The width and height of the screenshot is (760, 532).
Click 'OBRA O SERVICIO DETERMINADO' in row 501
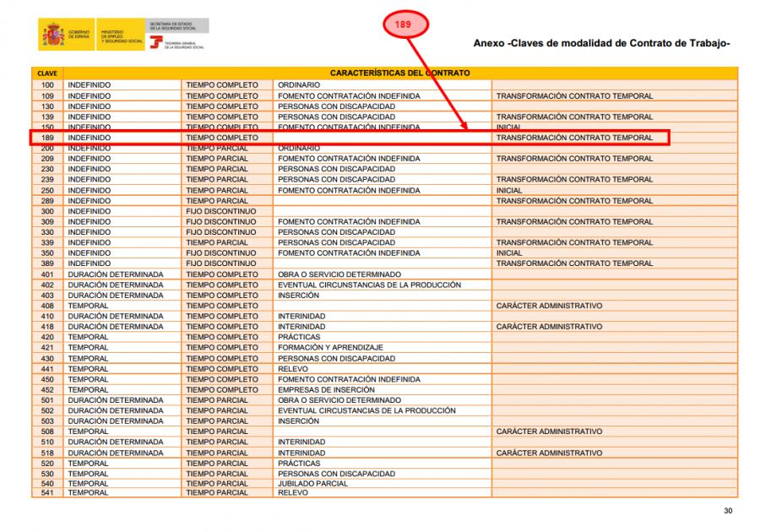coord(339,400)
